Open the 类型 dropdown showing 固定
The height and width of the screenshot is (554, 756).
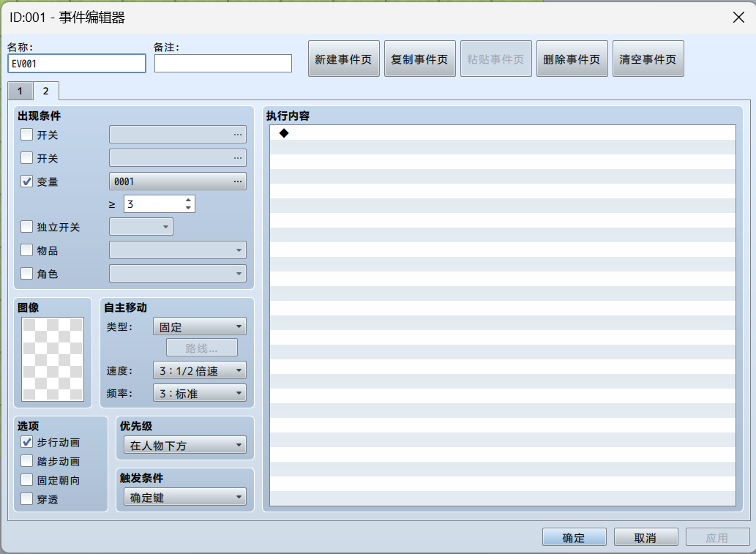click(200, 326)
